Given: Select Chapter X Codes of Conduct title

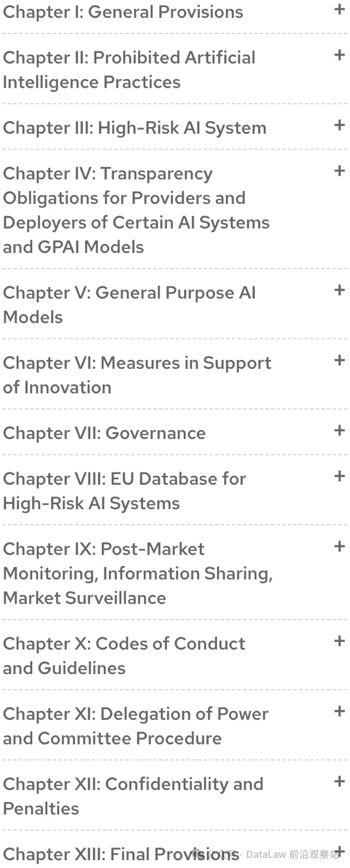Looking at the screenshot, I should (x=124, y=655).
